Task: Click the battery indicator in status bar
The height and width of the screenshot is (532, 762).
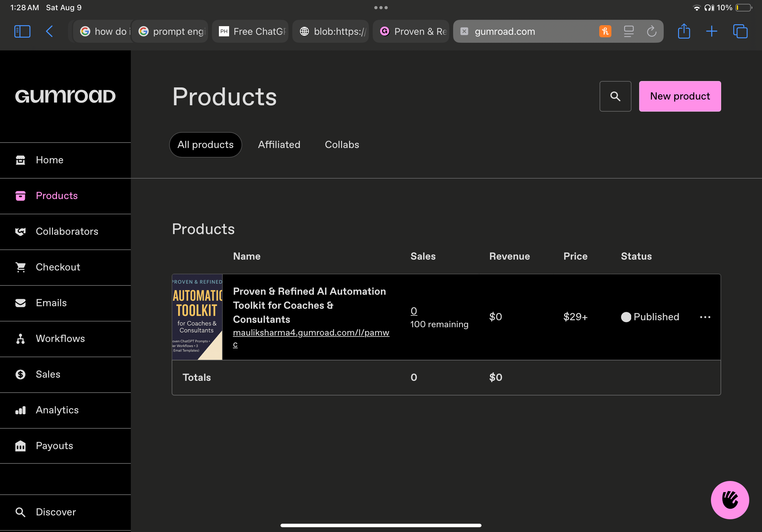Action: pyautogui.click(x=744, y=8)
